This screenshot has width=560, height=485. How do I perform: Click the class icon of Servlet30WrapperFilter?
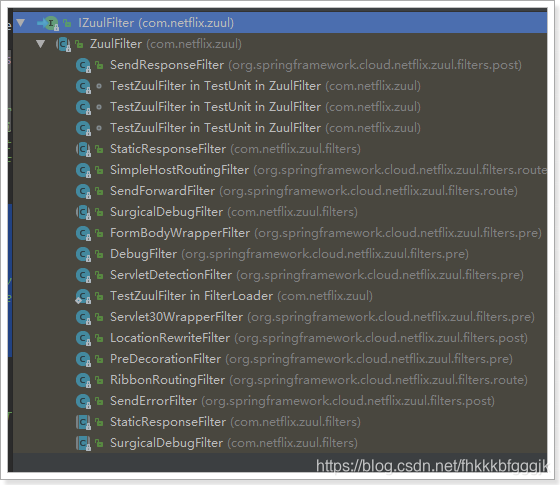(83, 317)
